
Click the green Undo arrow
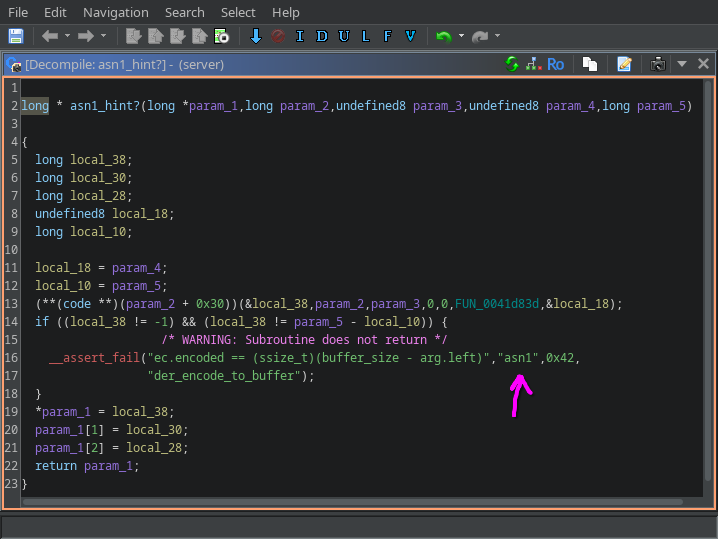click(x=444, y=36)
